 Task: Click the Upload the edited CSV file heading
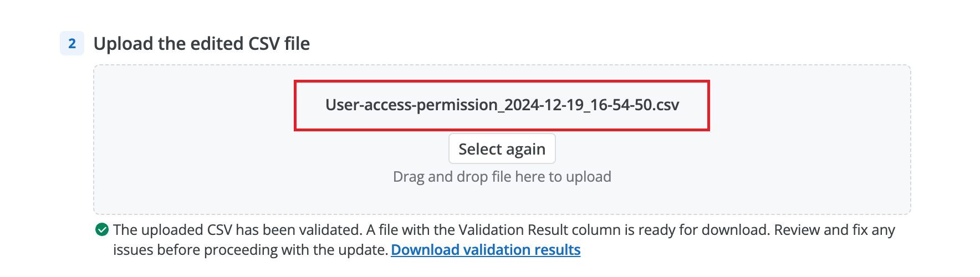click(202, 43)
